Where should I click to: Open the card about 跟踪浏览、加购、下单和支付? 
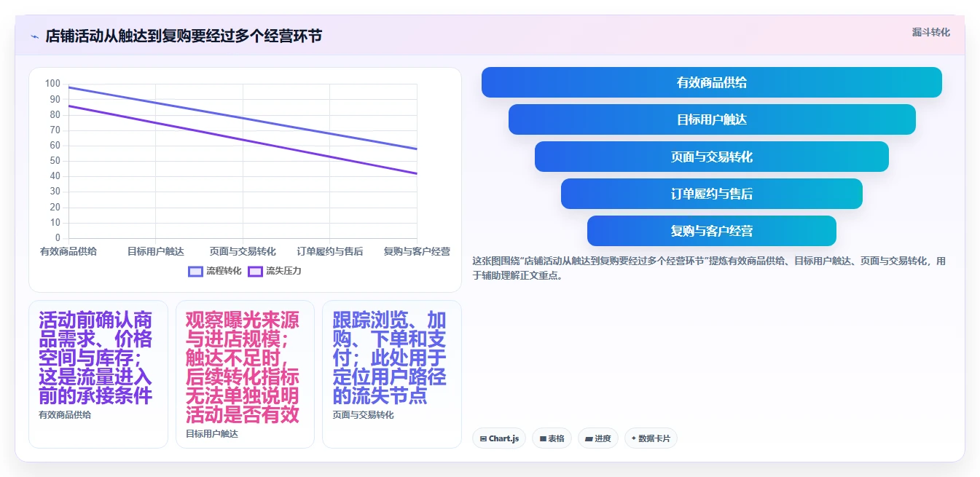[392, 374]
